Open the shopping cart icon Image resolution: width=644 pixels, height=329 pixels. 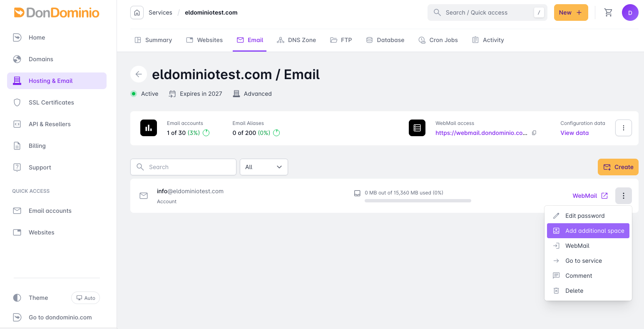pos(608,12)
